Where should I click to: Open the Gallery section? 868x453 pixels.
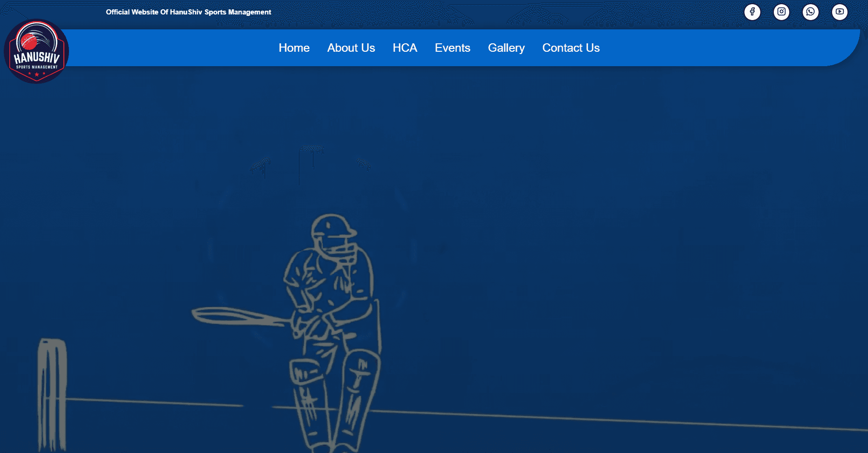tap(506, 48)
